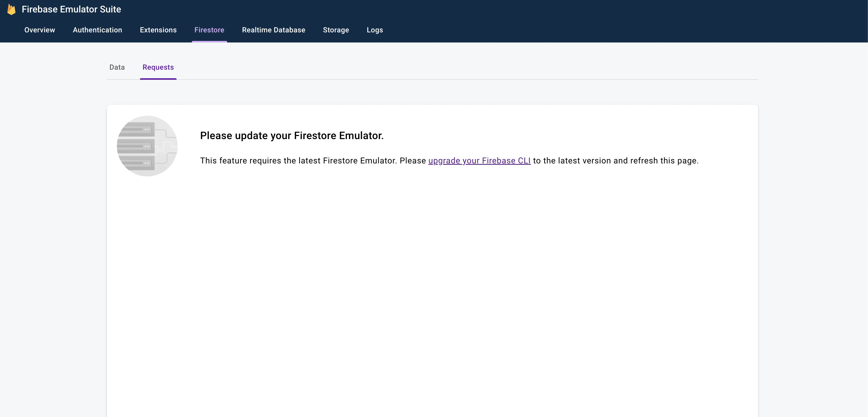The width and height of the screenshot is (868, 417).
Task: Click the 'Please update your Firestore Emulator' heading
Action: click(291, 136)
